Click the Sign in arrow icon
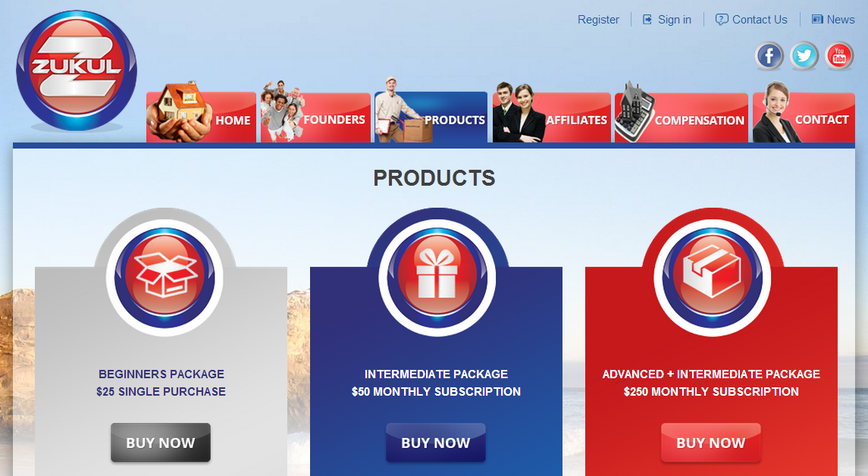 tap(647, 20)
